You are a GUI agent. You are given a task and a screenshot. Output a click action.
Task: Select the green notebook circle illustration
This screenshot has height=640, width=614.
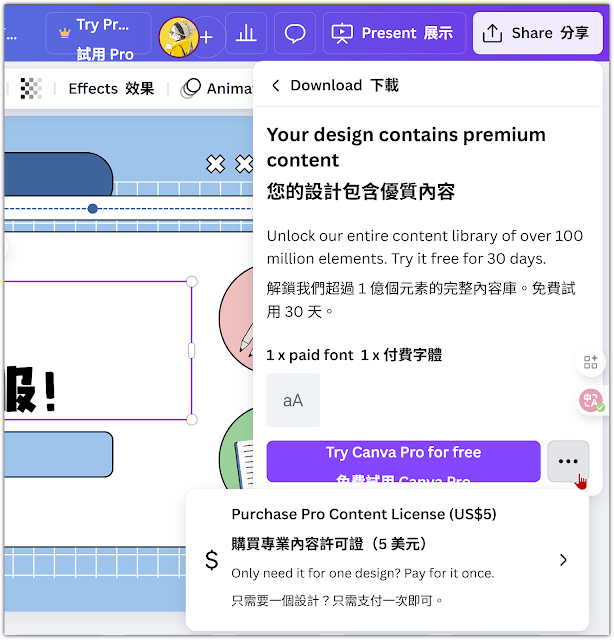click(x=237, y=449)
